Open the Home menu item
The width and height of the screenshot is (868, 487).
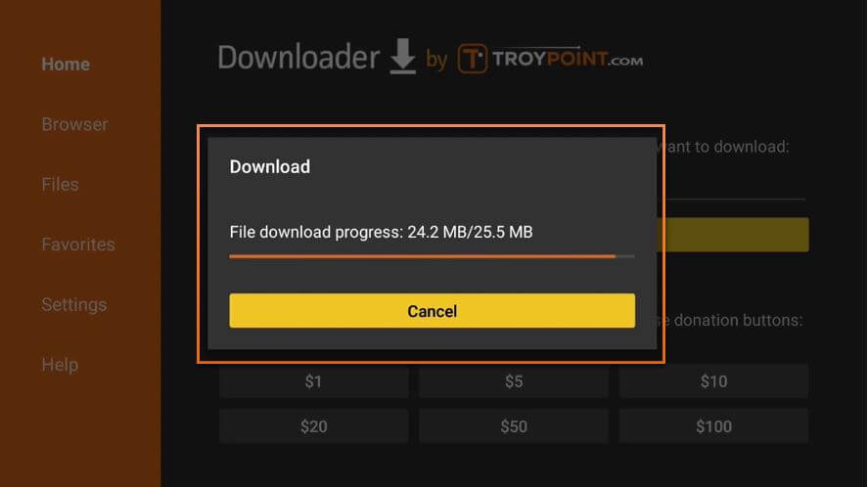point(66,65)
